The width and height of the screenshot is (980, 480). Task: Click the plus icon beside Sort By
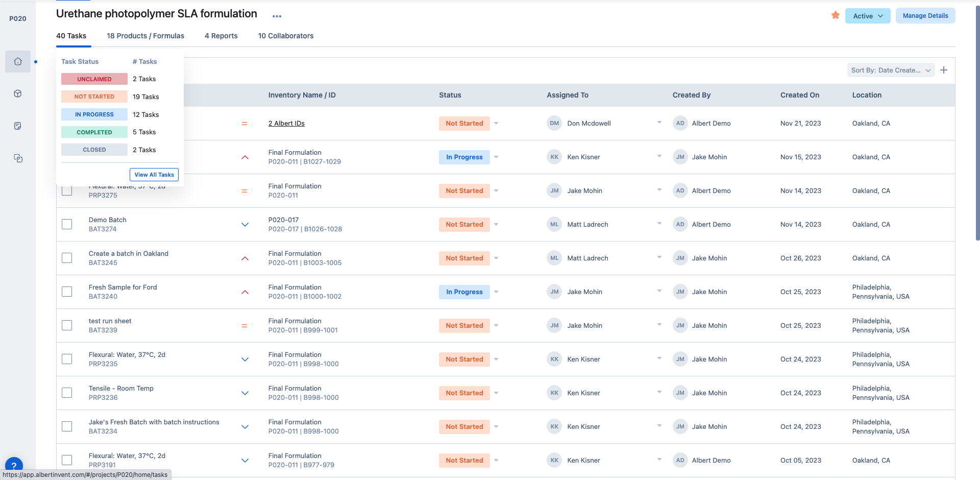click(944, 70)
